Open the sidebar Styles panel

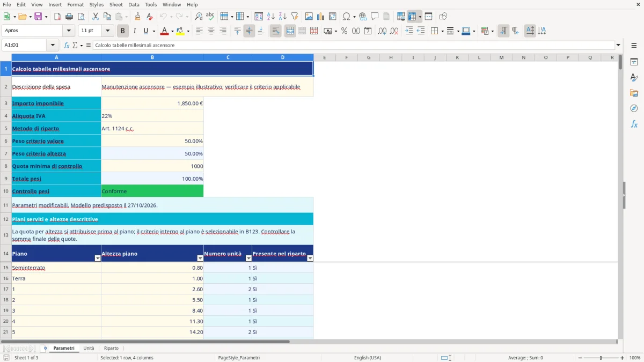click(634, 77)
